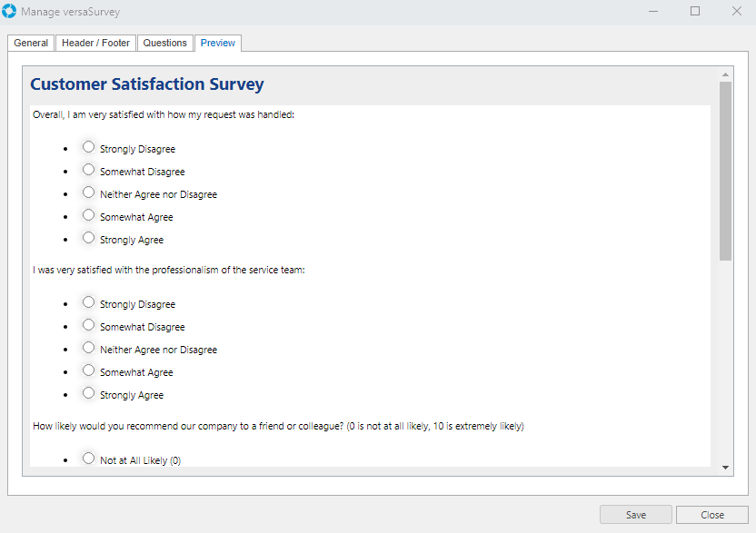Select the Preview tab
The width and height of the screenshot is (756, 533).
218,43
